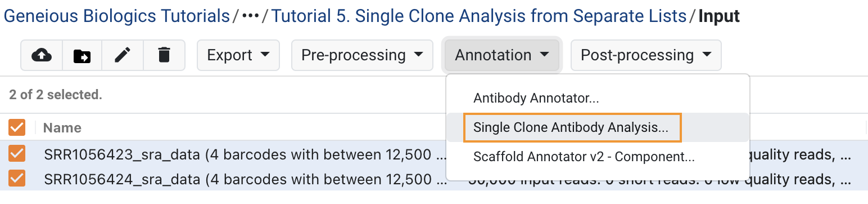Open the Export dropdown
The image size is (868, 204).
tap(238, 55)
